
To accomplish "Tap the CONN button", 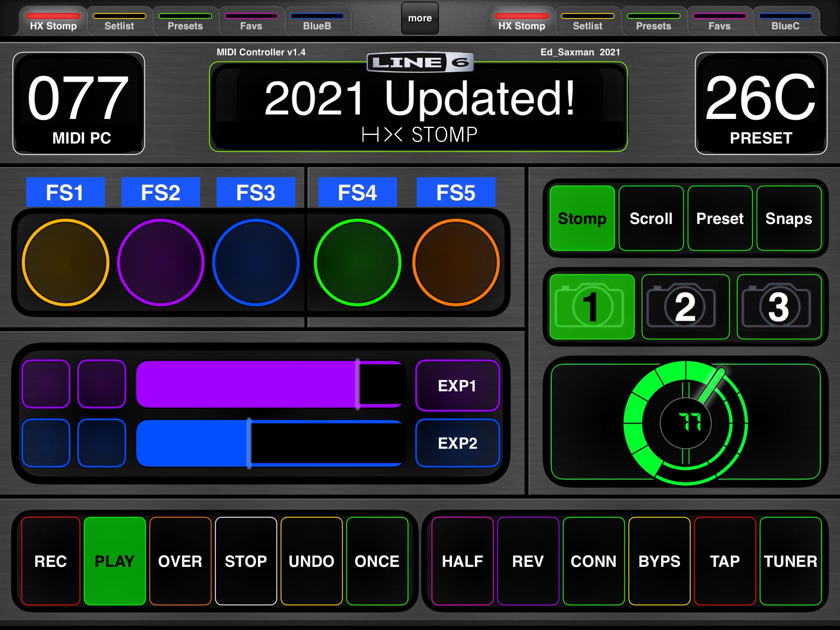I will tap(594, 561).
